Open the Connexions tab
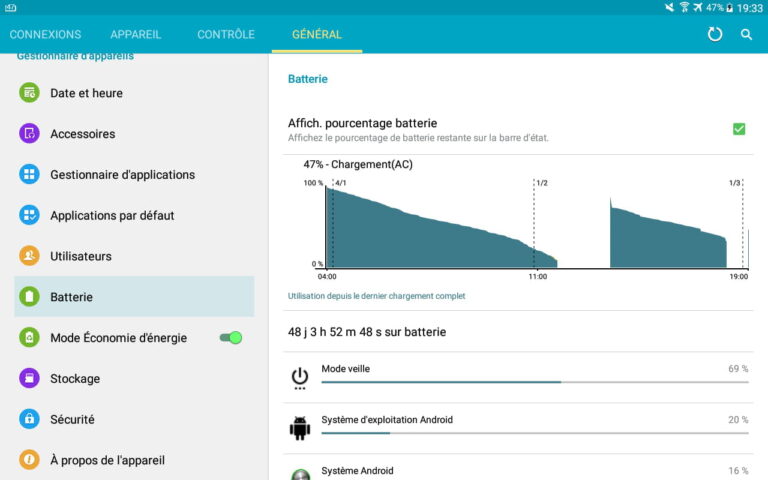The height and width of the screenshot is (480, 768). click(x=46, y=34)
